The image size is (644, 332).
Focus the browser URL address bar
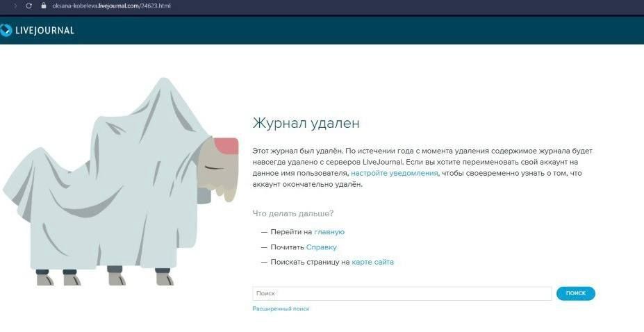(x=208, y=6)
